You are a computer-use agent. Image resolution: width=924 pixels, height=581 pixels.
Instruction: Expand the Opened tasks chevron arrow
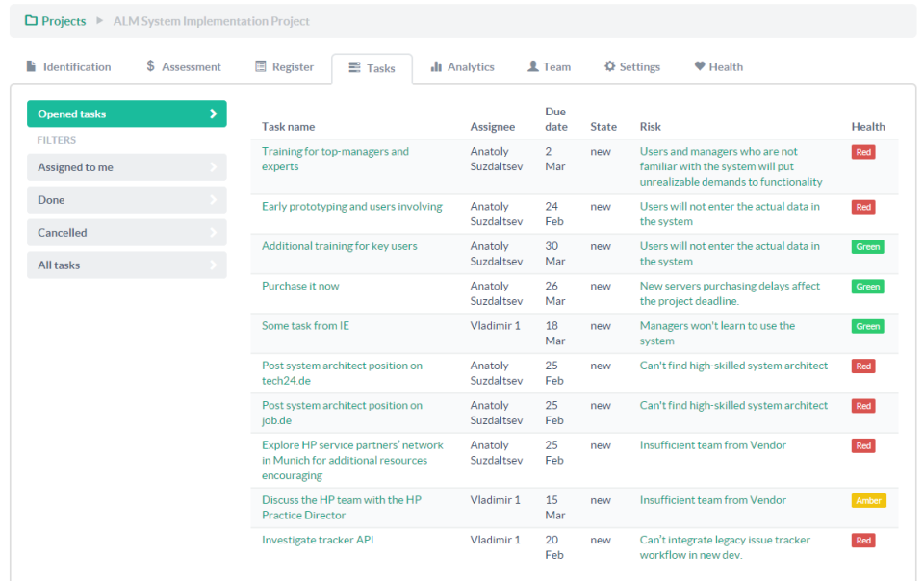(x=213, y=114)
